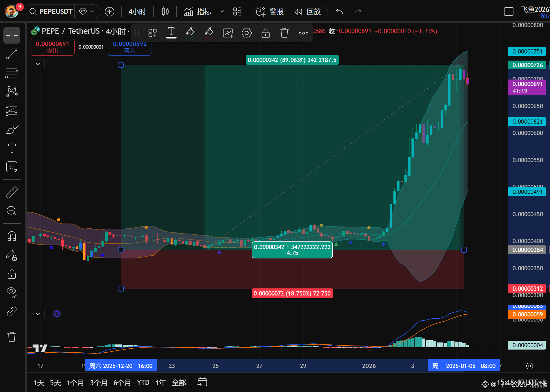Screen dimensions: 550x392
Task: Open the emoji sticker tool
Action: click(12, 167)
